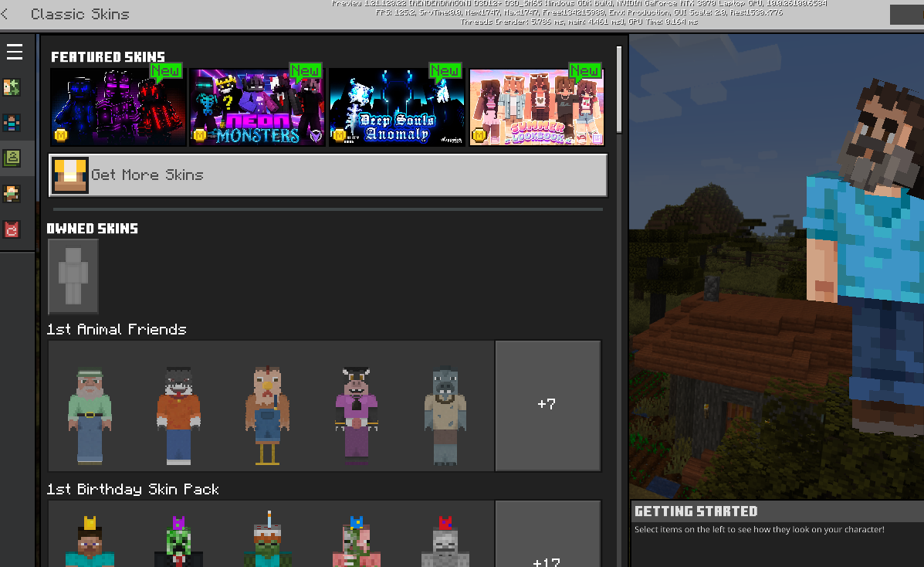Screen dimensions: 924x567
Task: Click the coin icon on Deep Souls Anomaly
Action: [x=339, y=136]
